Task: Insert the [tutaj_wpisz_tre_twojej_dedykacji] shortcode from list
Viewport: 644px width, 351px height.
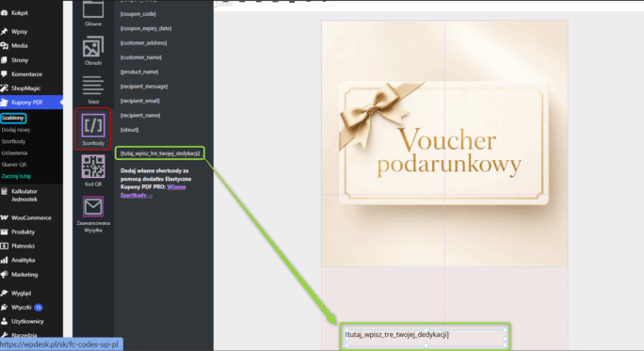Action: point(160,153)
